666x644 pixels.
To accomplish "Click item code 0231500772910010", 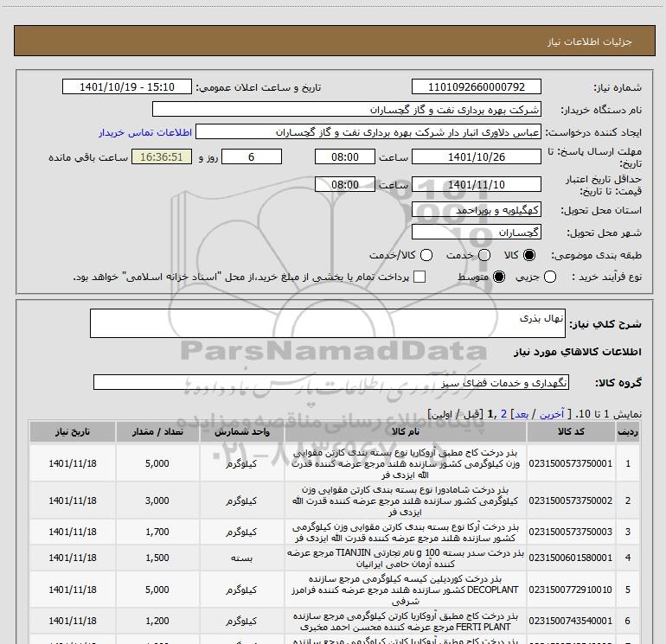I will click(571, 590).
